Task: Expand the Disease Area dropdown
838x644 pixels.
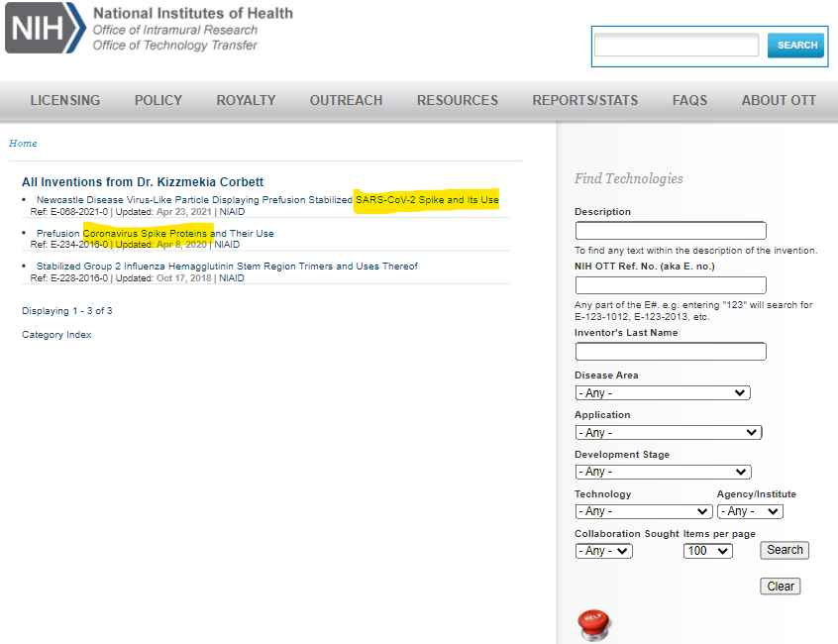Action: [x=663, y=392]
